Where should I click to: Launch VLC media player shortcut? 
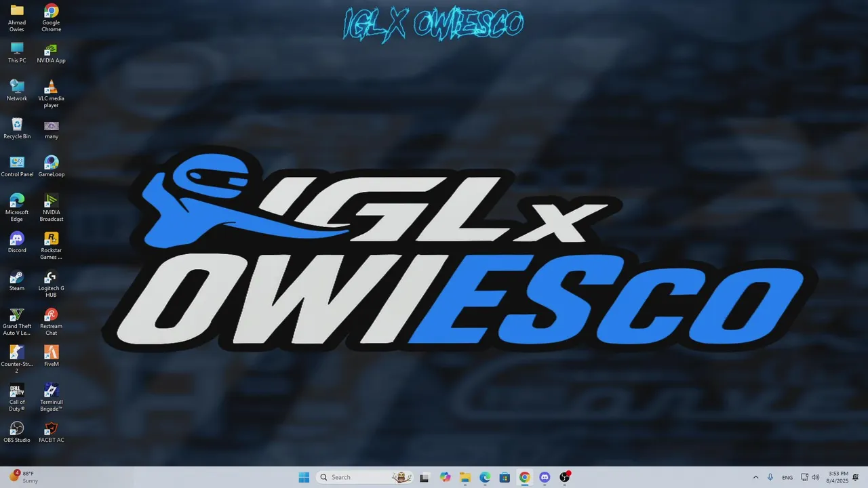pos(51,94)
